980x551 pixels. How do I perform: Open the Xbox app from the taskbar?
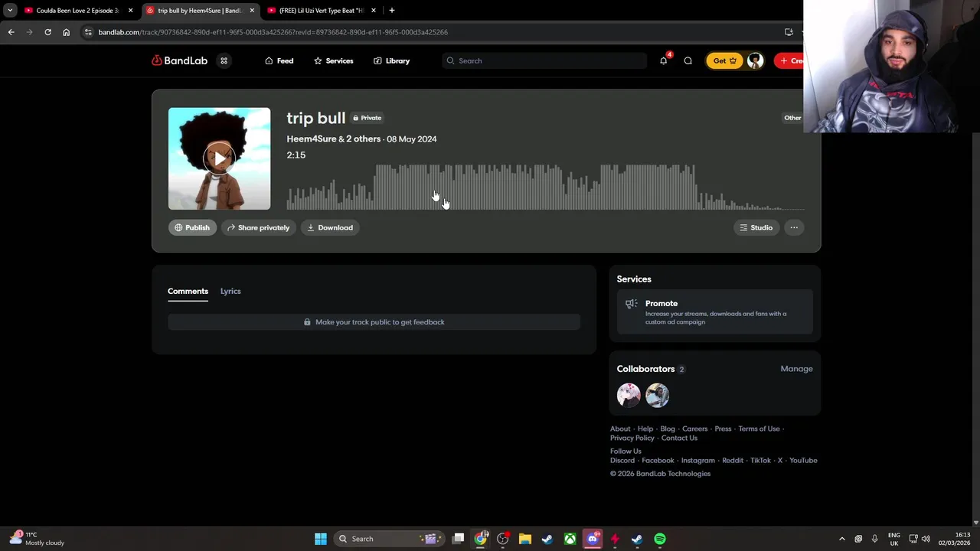click(570, 539)
